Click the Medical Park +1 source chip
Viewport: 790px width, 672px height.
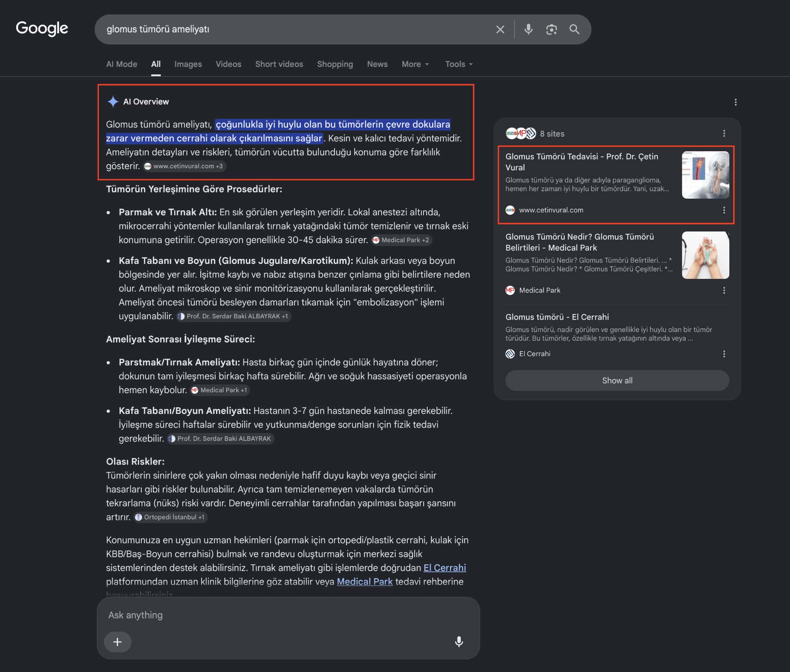tap(220, 390)
